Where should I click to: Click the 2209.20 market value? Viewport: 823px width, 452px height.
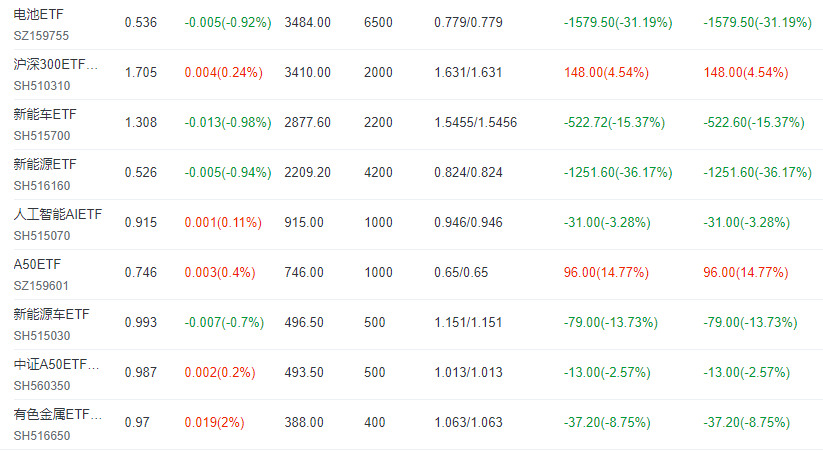(x=308, y=172)
